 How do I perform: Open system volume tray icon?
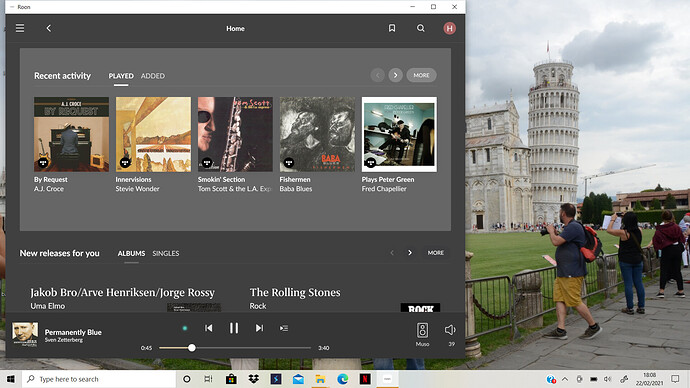(608, 379)
